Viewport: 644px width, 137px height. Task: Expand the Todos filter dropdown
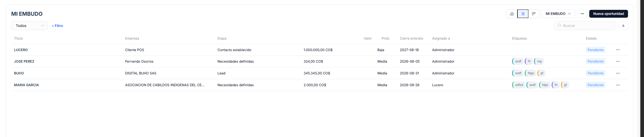pos(29,26)
